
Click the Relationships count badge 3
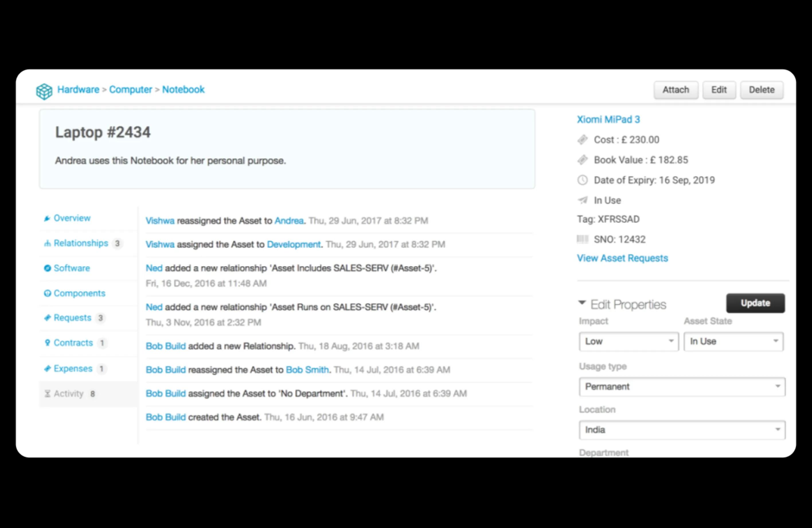[x=117, y=243]
